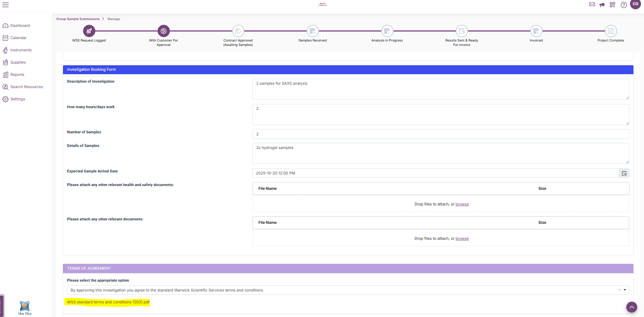Expand the terms agreement dropdown arrow

tap(625, 290)
